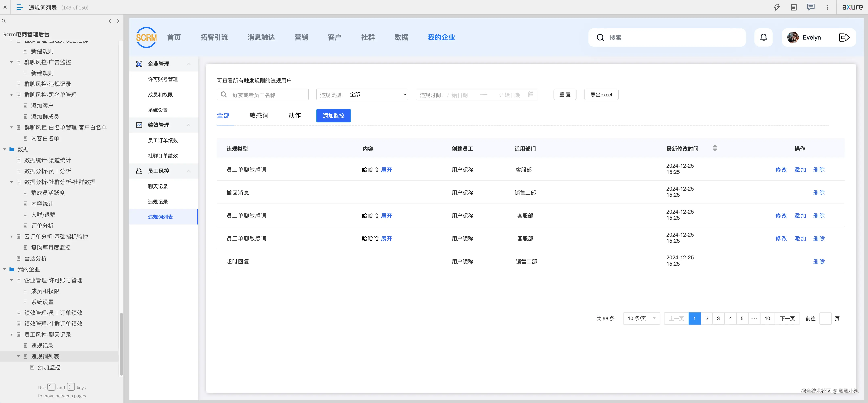Switch to the 敏感词 tab
The width and height of the screenshot is (868, 403).
point(259,115)
